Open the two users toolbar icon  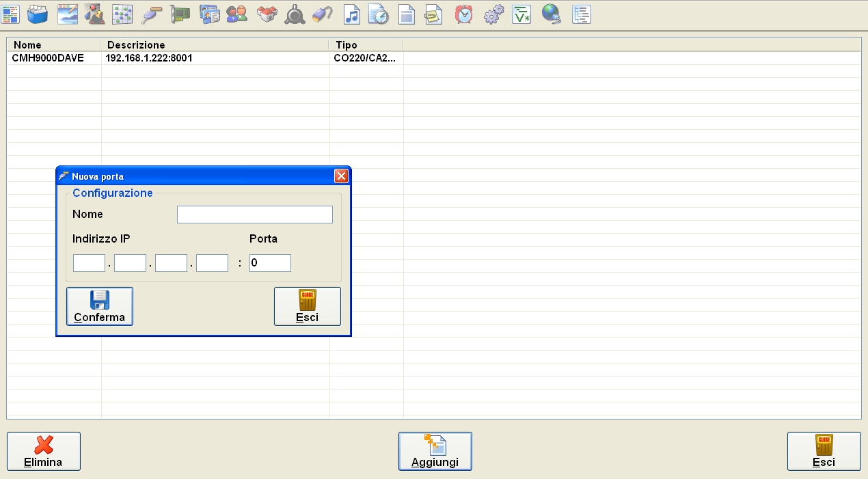pyautogui.click(x=236, y=14)
